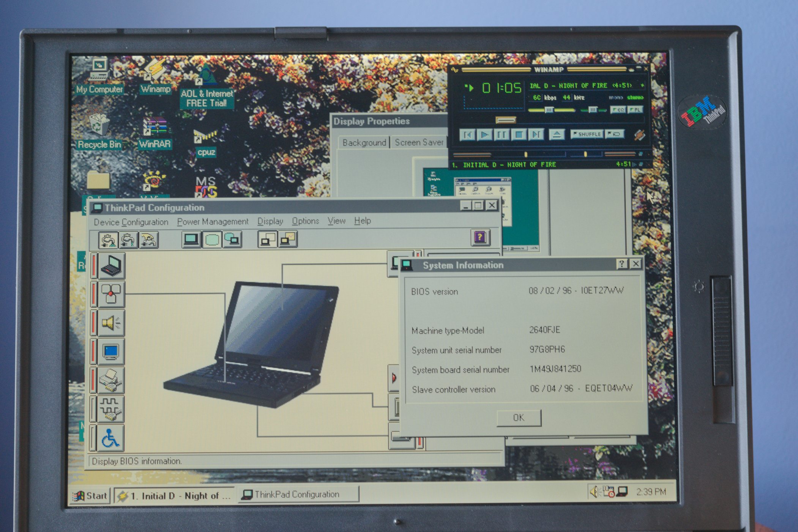Open the wheelchair accessibility sidebar icon

111,438
